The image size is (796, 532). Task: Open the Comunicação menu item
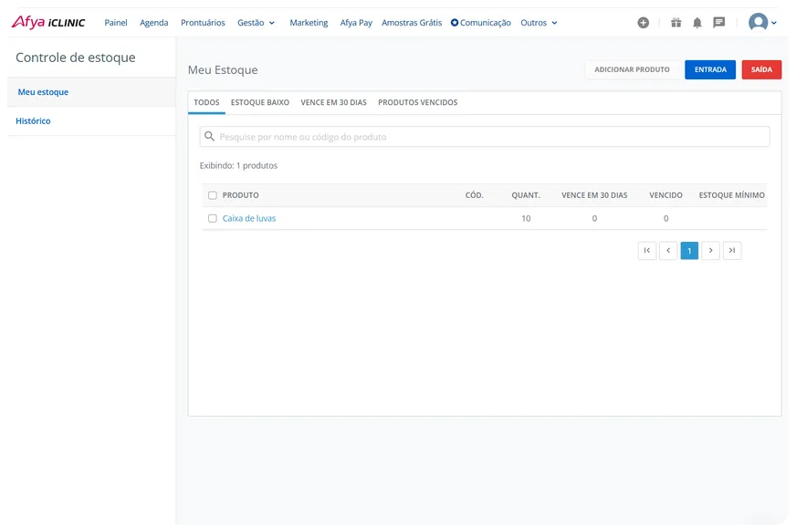481,23
